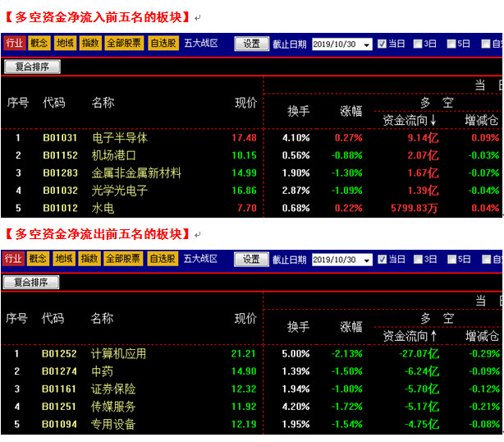
Task: Click 五大战区 label in the 净流入 panel
Action: tap(200, 43)
